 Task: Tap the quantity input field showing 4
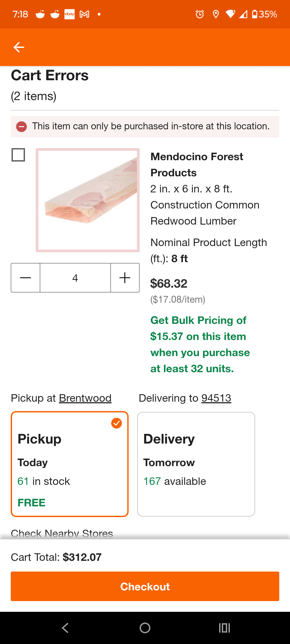click(75, 278)
